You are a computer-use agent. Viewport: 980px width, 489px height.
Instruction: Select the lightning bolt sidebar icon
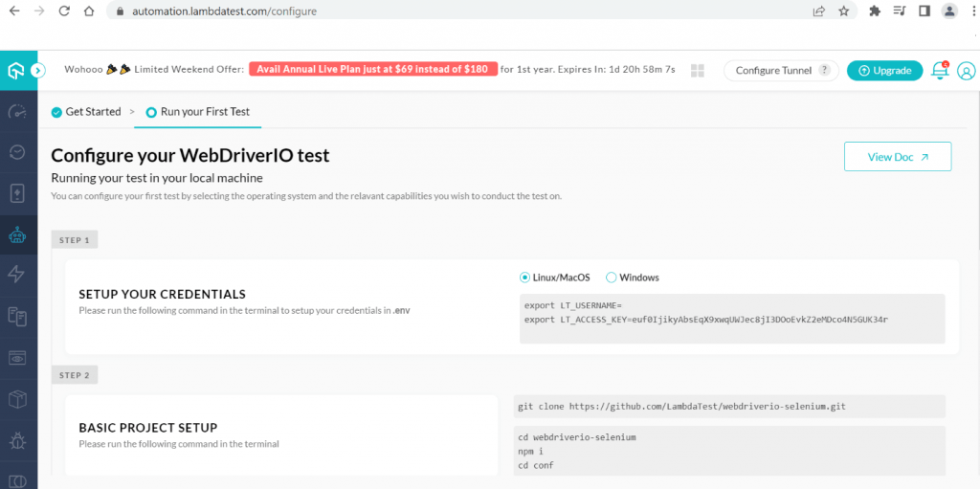tap(17, 275)
